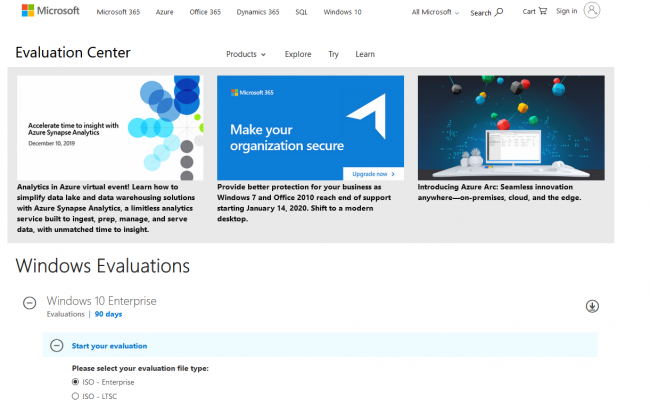Click the Upgrade now button
The image size is (650, 407).
click(373, 174)
